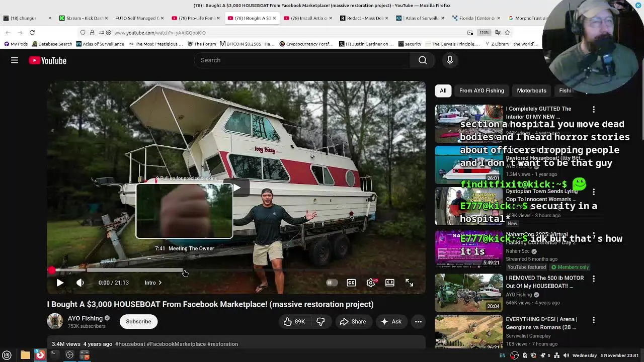
Task: Dislike the video
Action: 320,322
